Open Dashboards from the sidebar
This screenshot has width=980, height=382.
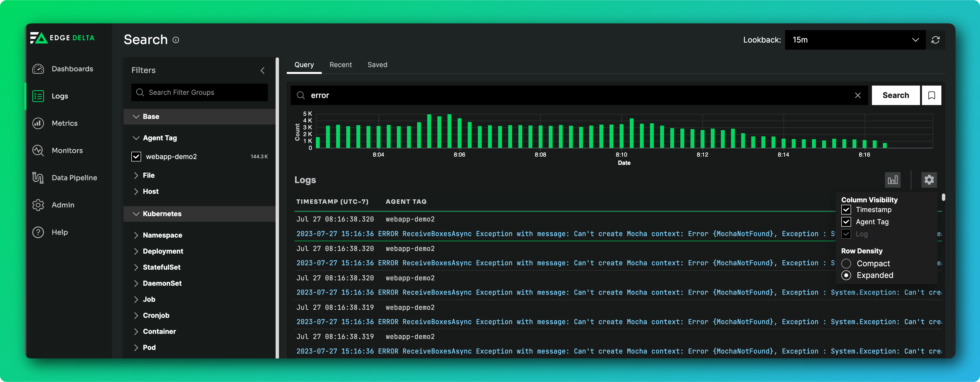(x=72, y=69)
